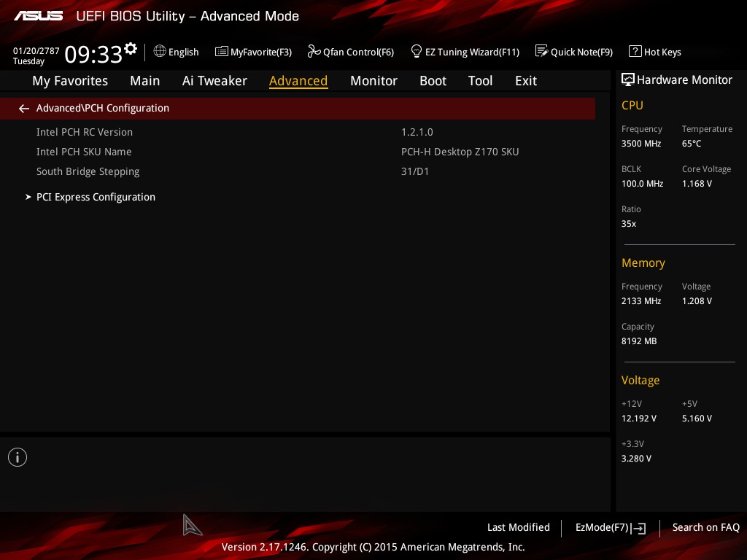Show Hot Keys list
The width and height of the screenshot is (747, 560).
(x=662, y=52)
